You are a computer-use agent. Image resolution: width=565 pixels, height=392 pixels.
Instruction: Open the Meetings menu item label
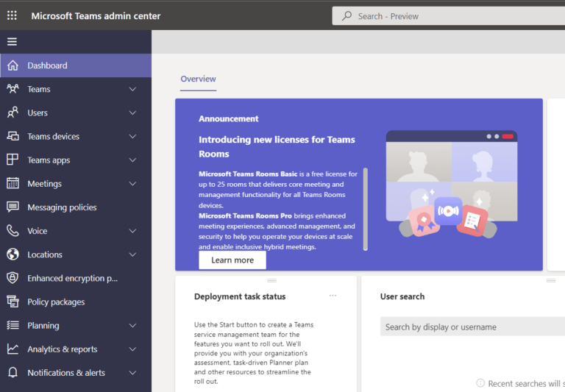[45, 184]
